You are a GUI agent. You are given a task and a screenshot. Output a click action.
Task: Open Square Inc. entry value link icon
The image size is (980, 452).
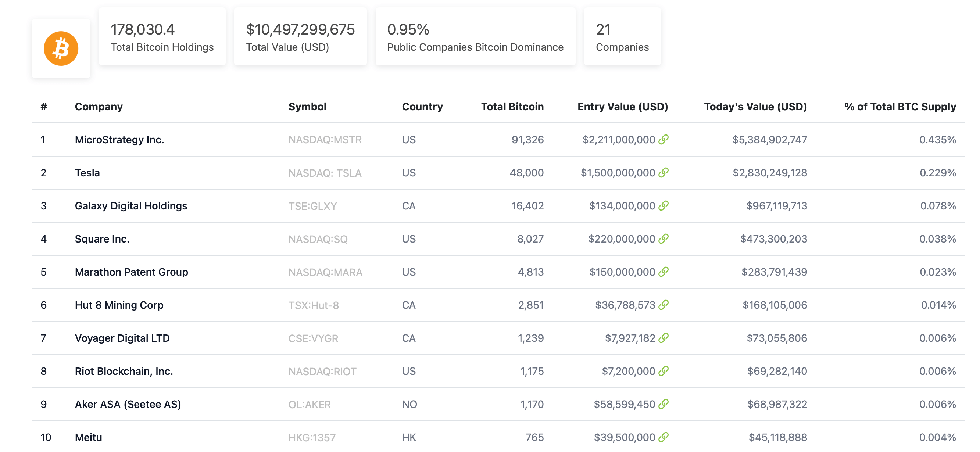click(x=663, y=239)
